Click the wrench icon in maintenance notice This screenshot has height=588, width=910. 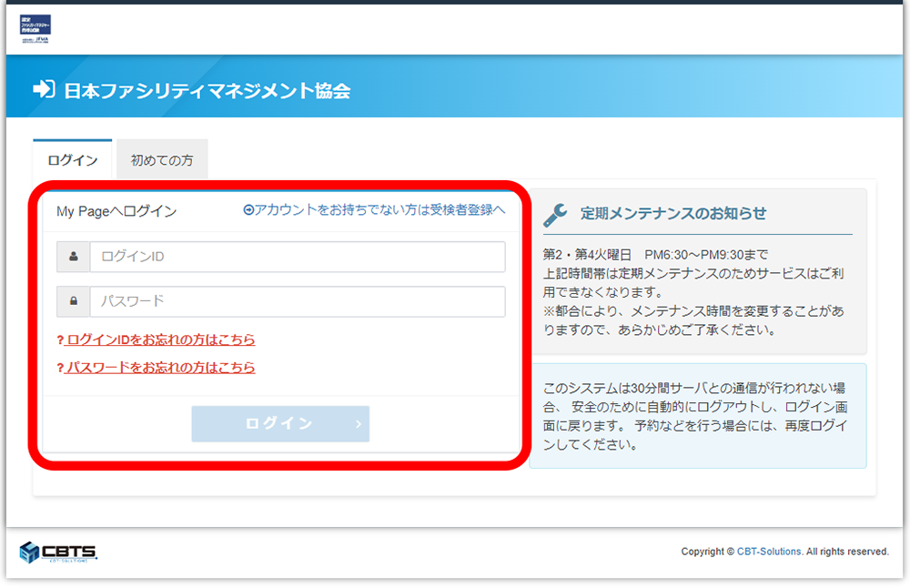pos(555,215)
